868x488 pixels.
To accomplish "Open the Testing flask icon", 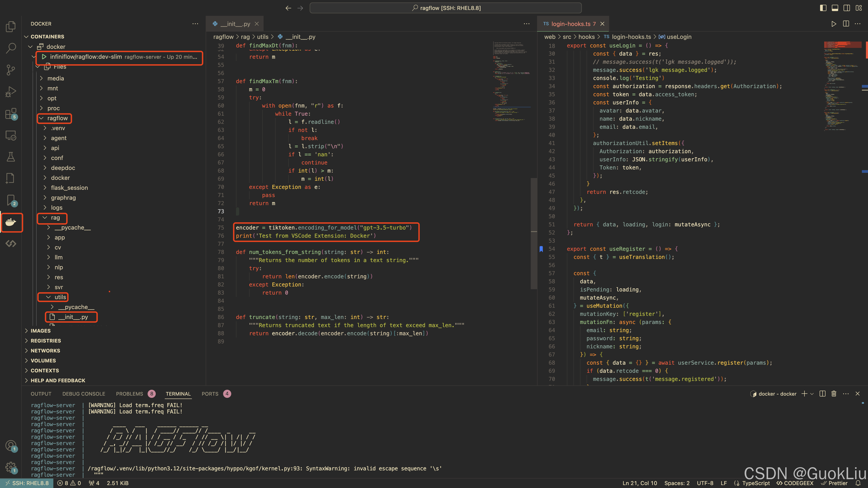I will 11,157.
